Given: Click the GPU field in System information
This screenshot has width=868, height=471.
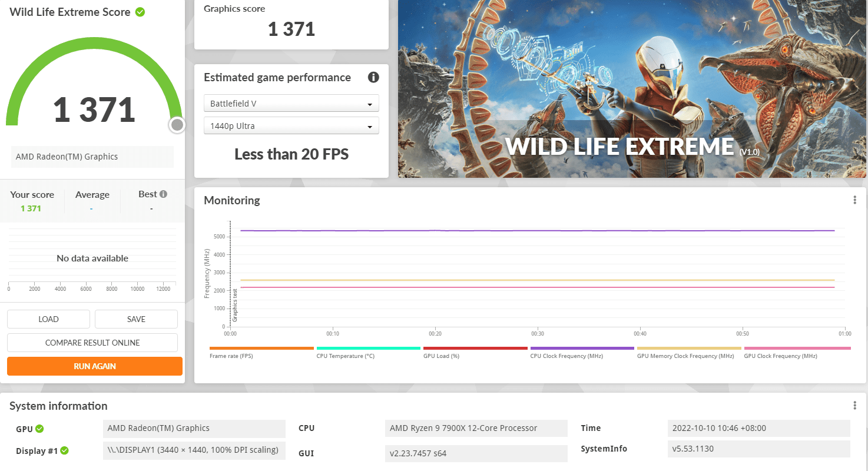Looking at the screenshot, I should coord(194,428).
